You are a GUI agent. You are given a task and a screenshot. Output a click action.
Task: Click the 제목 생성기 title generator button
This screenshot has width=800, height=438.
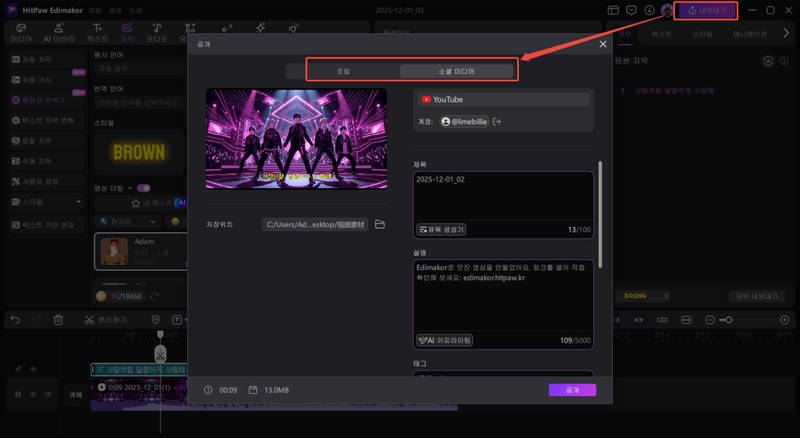tap(441, 230)
